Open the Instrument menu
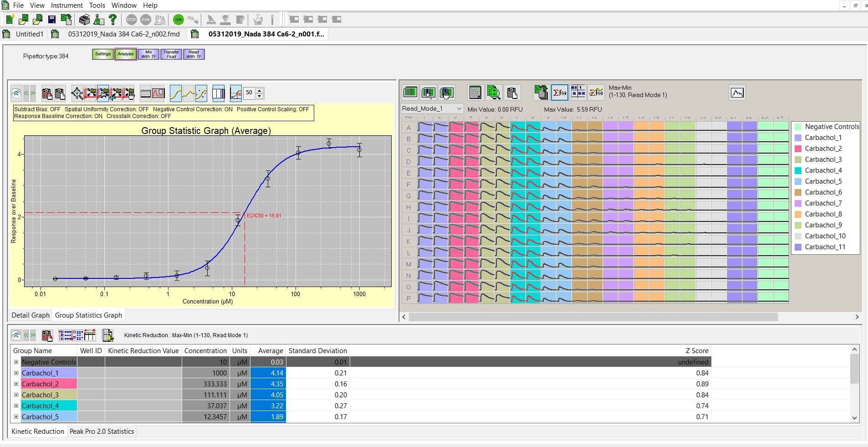The image size is (868, 447). (x=66, y=5)
